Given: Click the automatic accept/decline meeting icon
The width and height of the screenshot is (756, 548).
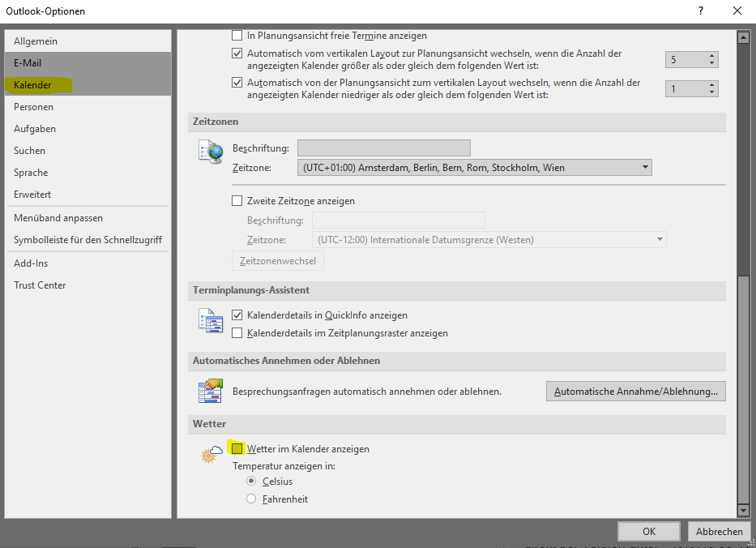Looking at the screenshot, I should coord(210,391).
